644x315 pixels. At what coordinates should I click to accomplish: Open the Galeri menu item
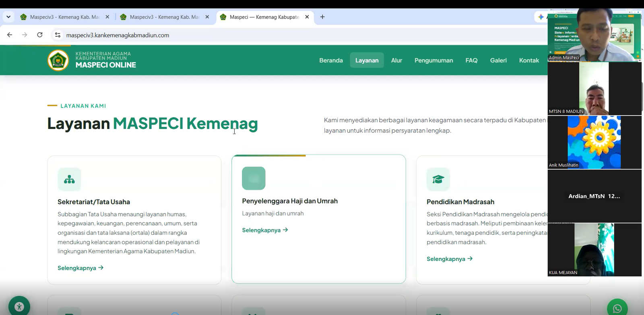498,60
